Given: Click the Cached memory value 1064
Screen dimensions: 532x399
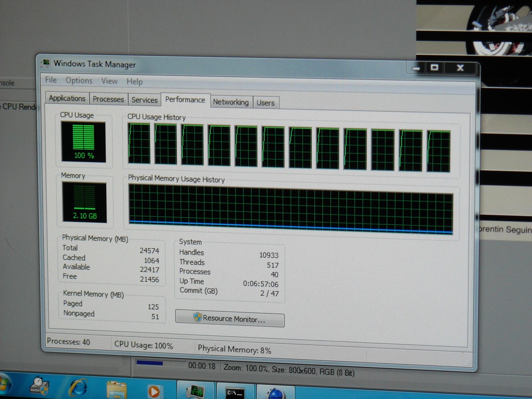Looking at the screenshot, I should pos(152,261).
